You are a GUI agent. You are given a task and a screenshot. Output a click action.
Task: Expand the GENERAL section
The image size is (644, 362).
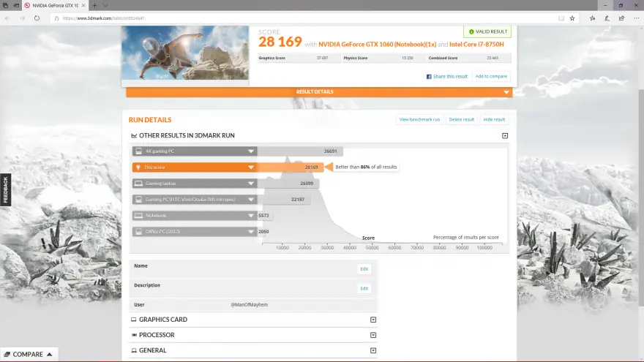[x=373, y=350]
